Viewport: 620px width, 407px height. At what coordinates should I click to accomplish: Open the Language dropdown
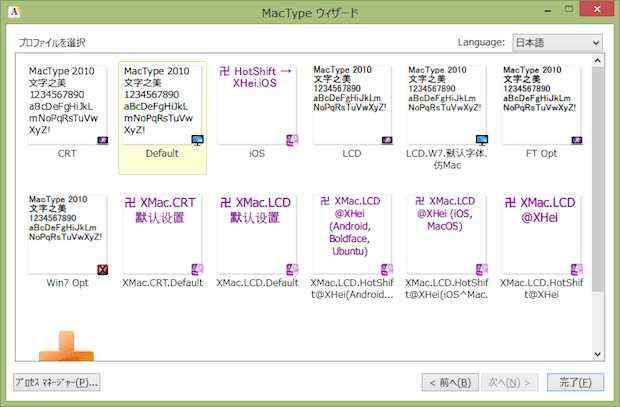pyautogui.click(x=558, y=43)
